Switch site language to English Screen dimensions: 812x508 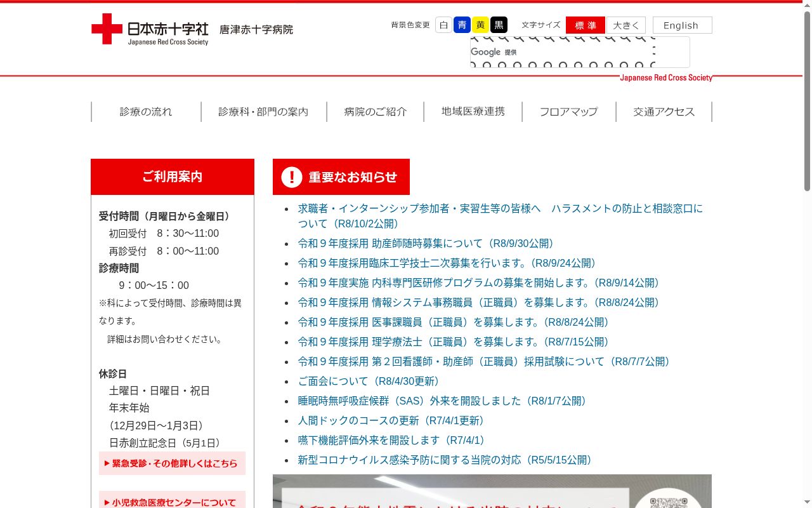[682, 25]
